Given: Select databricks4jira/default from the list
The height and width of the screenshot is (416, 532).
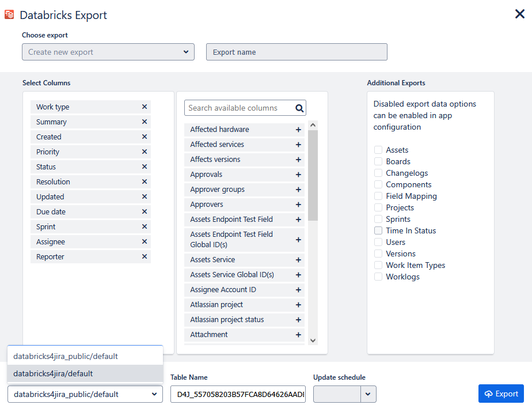Looking at the screenshot, I should point(85,373).
